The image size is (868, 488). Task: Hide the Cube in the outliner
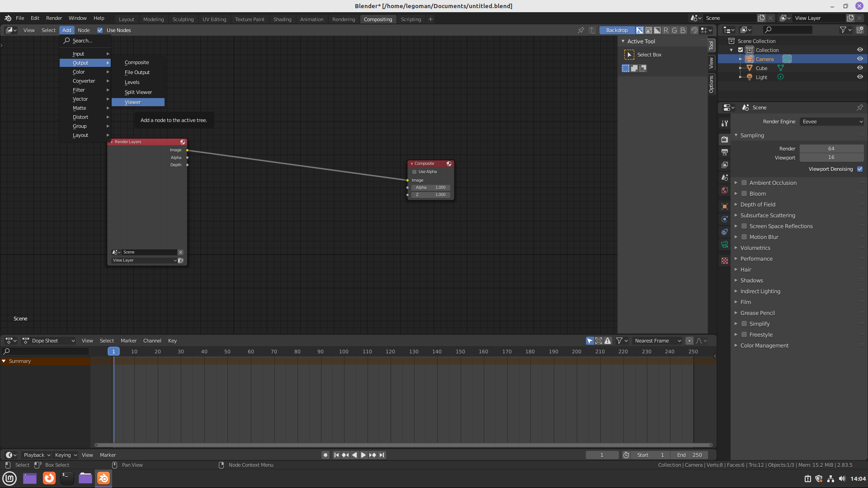point(860,68)
